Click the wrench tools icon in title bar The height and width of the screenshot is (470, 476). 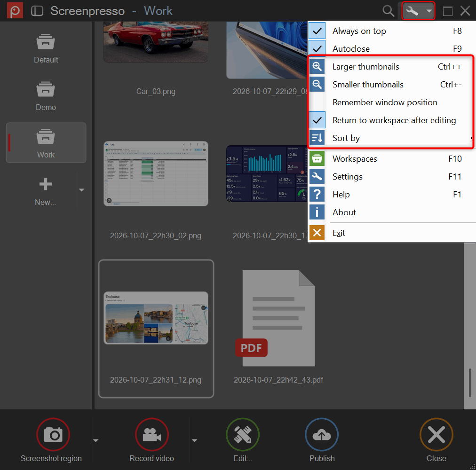point(412,11)
